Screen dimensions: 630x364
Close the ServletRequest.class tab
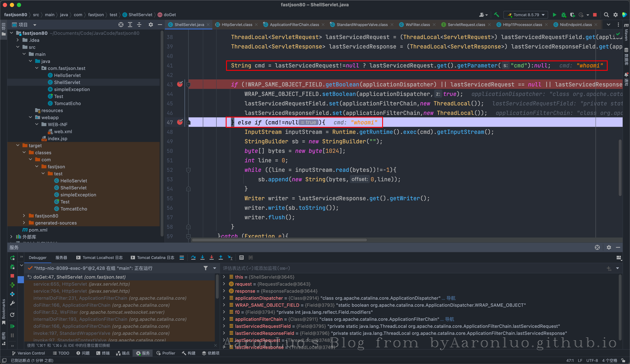(x=489, y=24)
